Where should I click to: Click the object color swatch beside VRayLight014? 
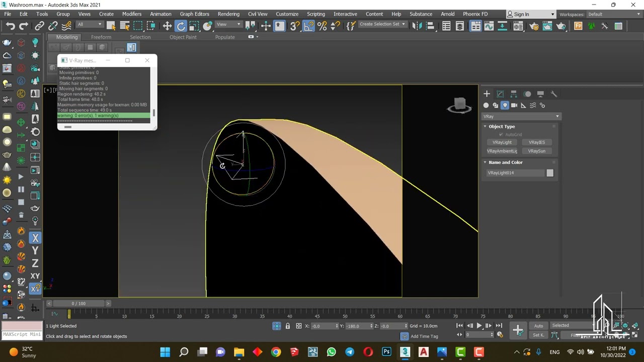[550, 173]
